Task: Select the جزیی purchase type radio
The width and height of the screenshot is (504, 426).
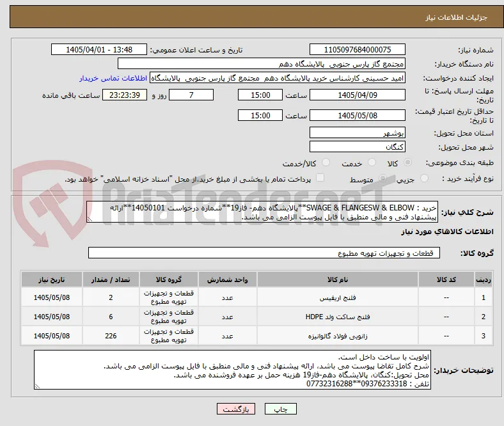Action: click(x=424, y=178)
